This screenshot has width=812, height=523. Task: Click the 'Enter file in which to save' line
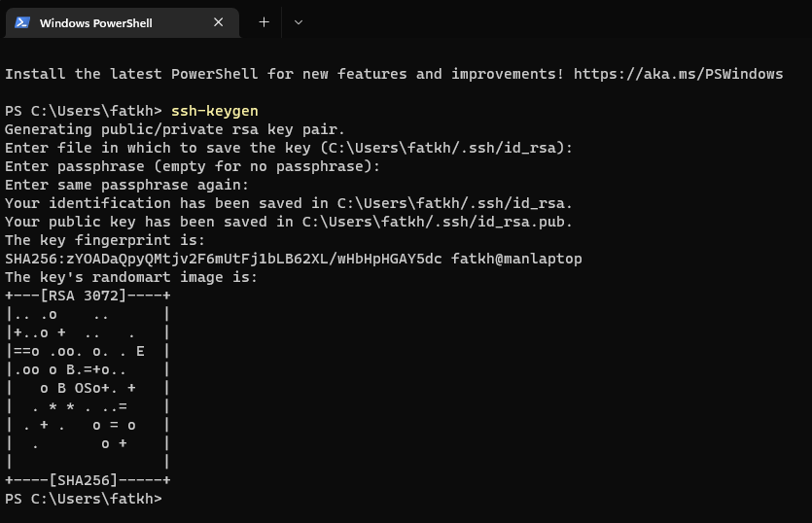[x=289, y=148]
